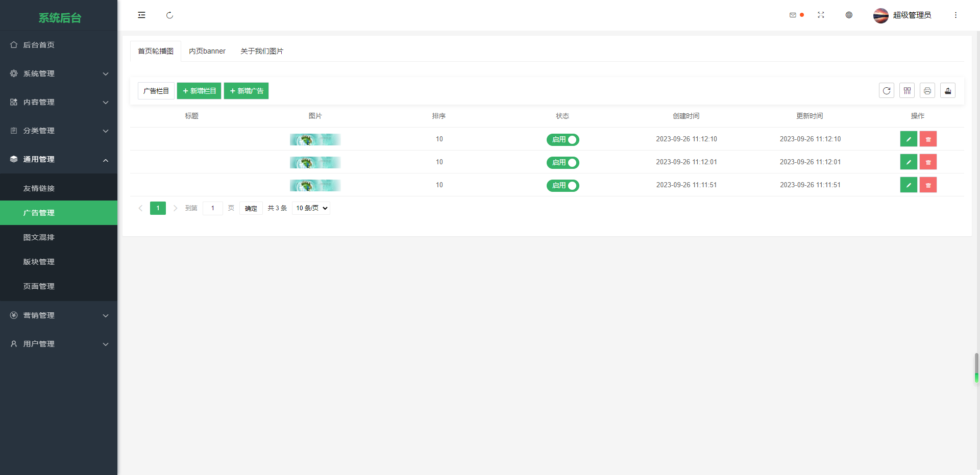Switch to the 内页banner tab
Screen dimensions: 980x475
[207, 51]
